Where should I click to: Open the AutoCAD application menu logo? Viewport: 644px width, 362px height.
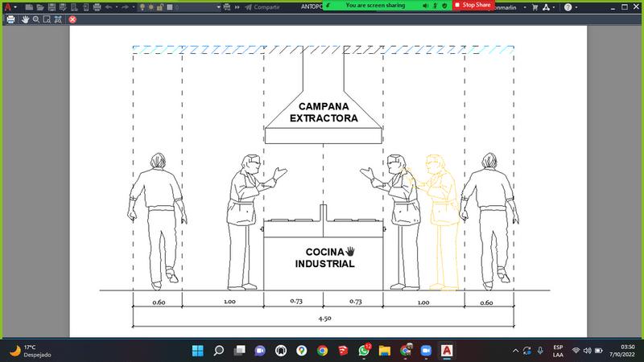point(7,7)
